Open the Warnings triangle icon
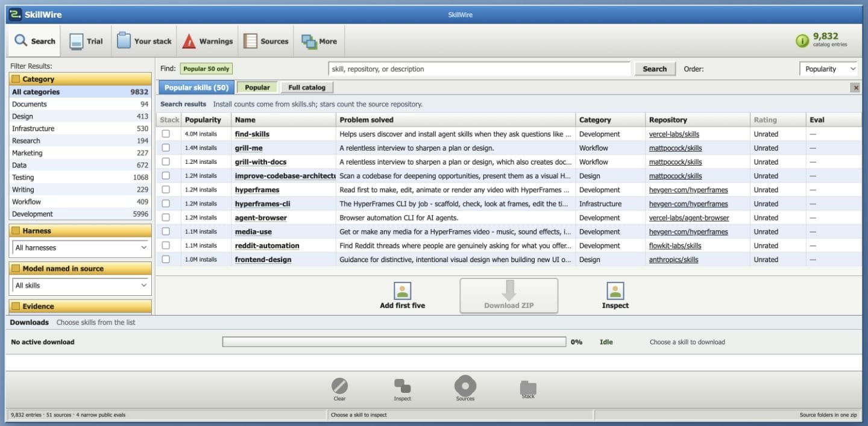Viewport: 868px width, 426px height. click(189, 41)
